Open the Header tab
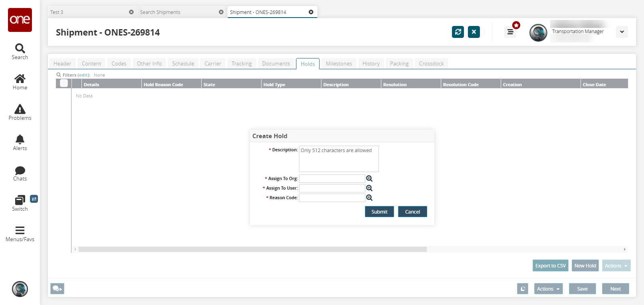Viewport: 644px width, 305px height. (62, 63)
